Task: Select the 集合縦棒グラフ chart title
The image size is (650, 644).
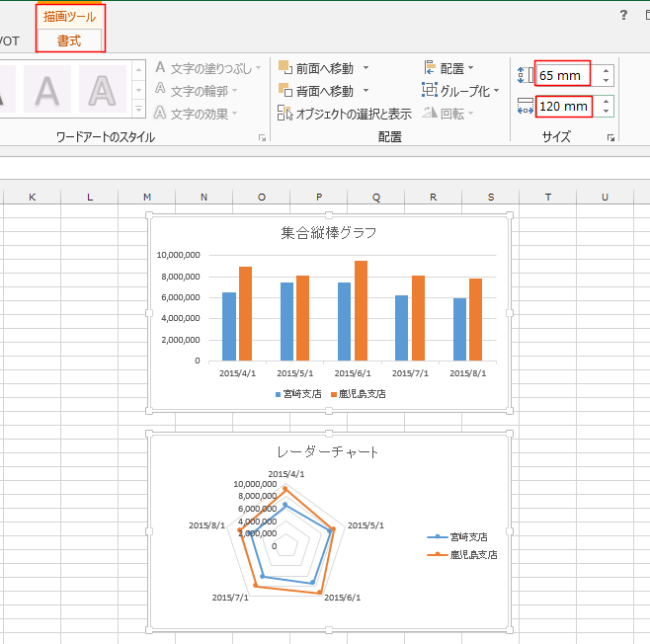Action: click(x=329, y=233)
